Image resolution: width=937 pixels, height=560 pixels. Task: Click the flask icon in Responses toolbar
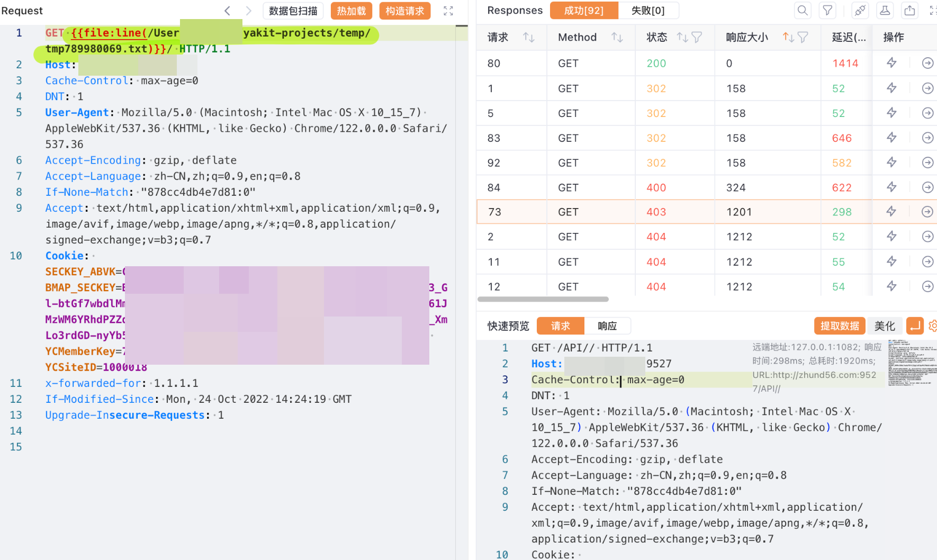885,11
